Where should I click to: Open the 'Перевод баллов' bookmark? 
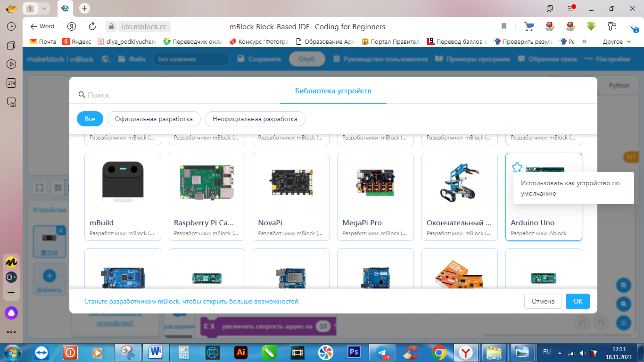(457, 41)
